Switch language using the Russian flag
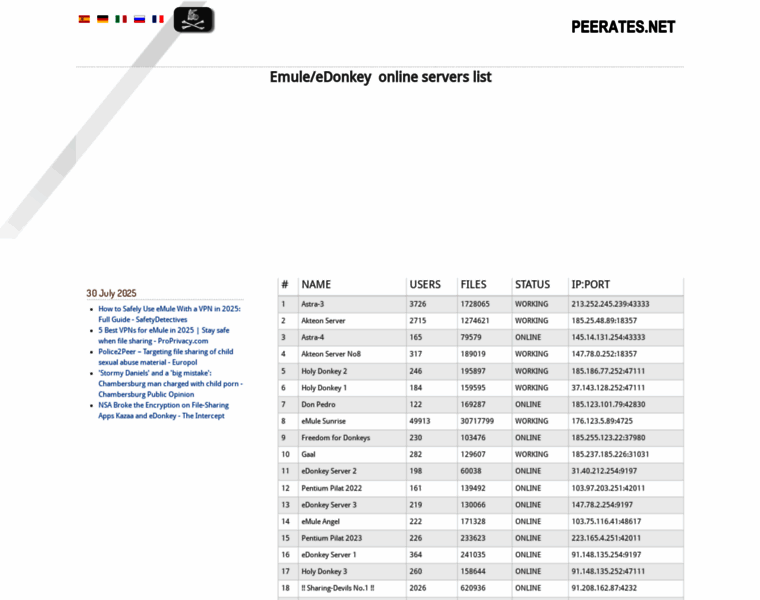 [x=140, y=19]
